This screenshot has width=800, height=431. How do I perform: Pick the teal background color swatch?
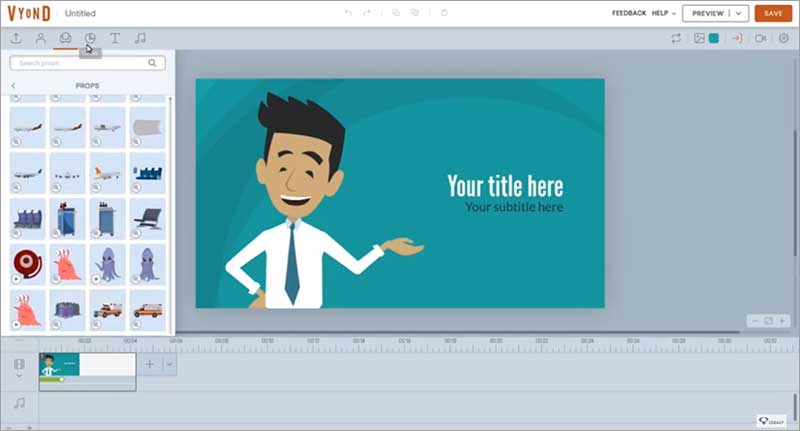coord(714,38)
